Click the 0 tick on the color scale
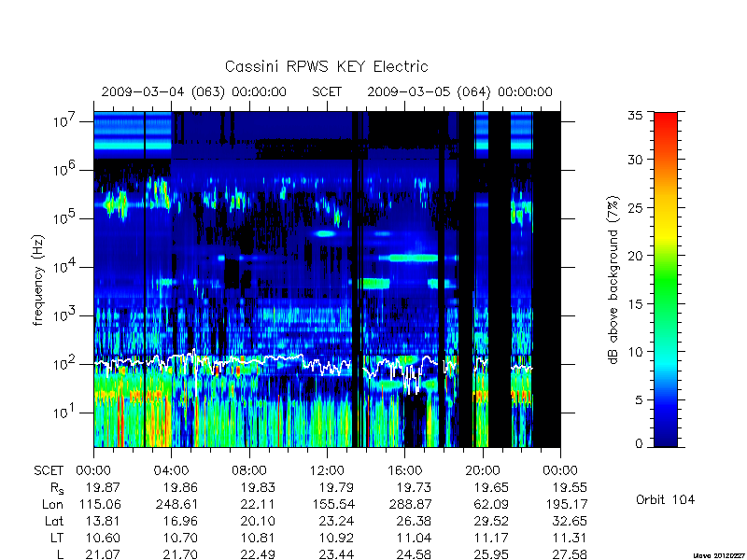747x560 pixels. 640,443
